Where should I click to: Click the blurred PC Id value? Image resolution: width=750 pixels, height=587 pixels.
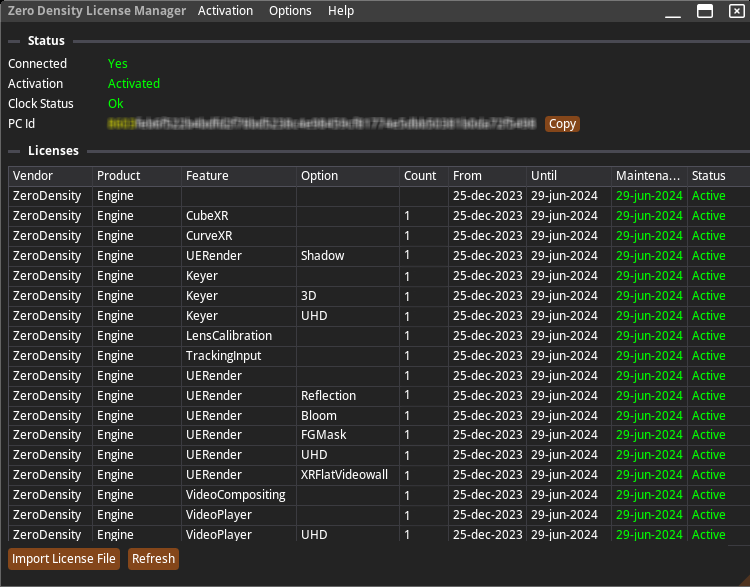(x=322, y=124)
